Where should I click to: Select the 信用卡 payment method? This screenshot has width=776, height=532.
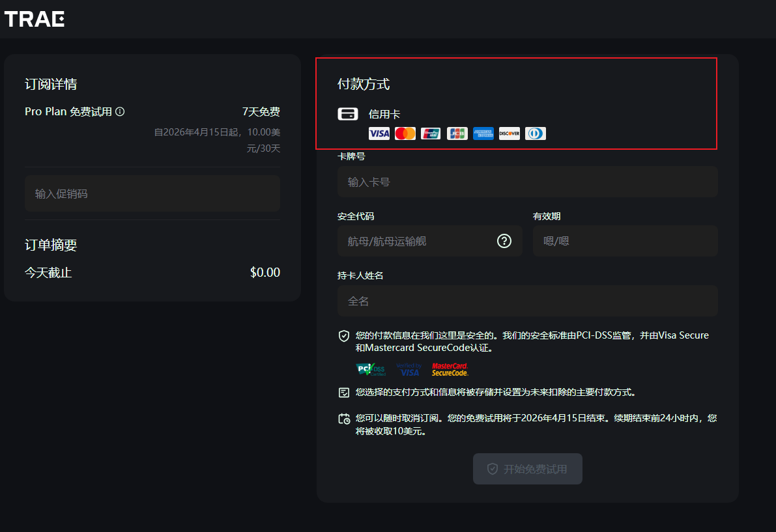[x=384, y=115]
